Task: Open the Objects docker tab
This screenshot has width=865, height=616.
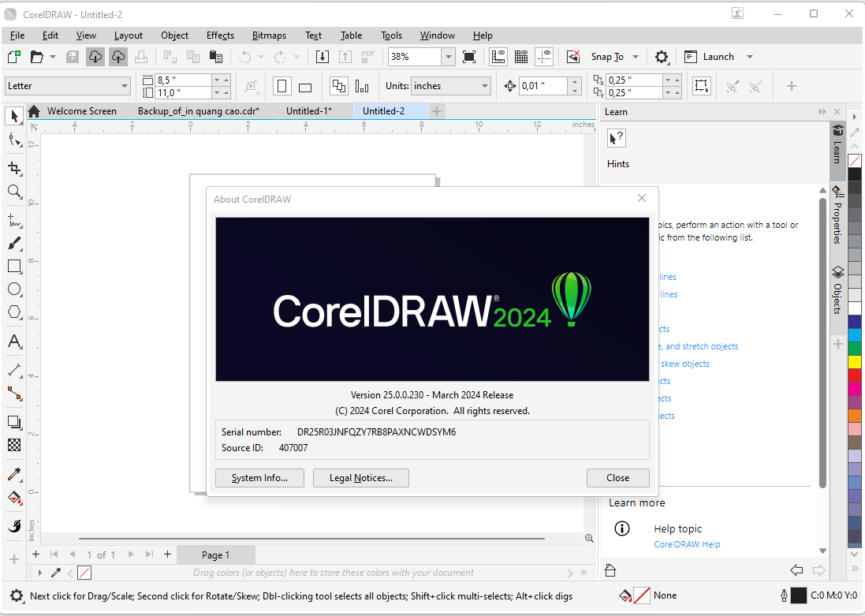Action: [x=837, y=290]
